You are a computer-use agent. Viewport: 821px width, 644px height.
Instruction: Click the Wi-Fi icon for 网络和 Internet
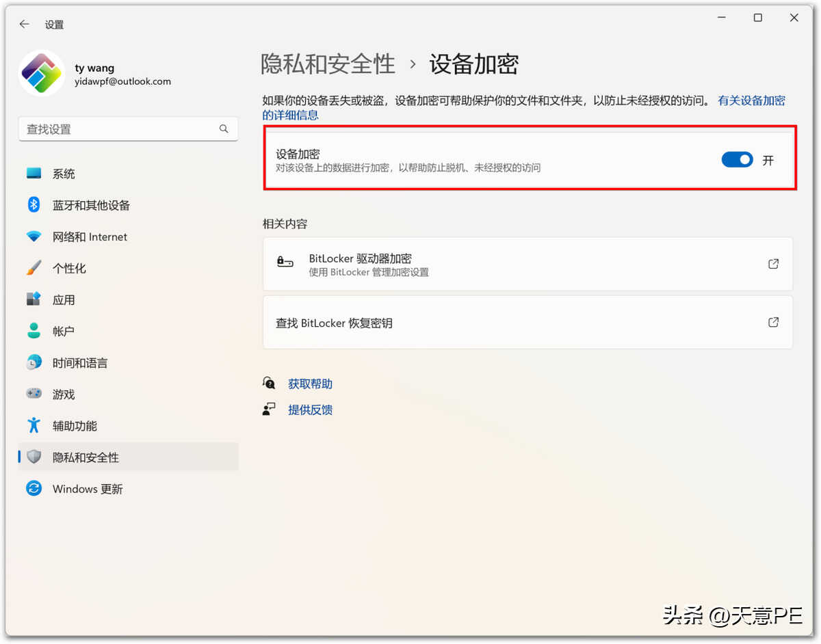34,237
